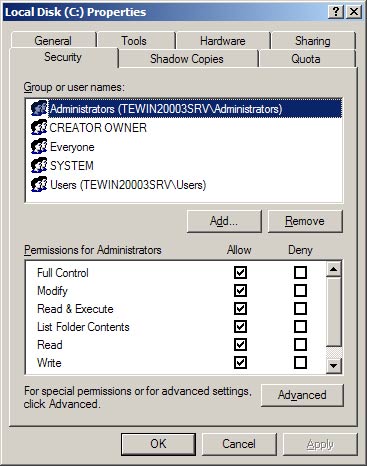Open the Quota tab
This screenshot has width=367, height=466.
(x=306, y=59)
